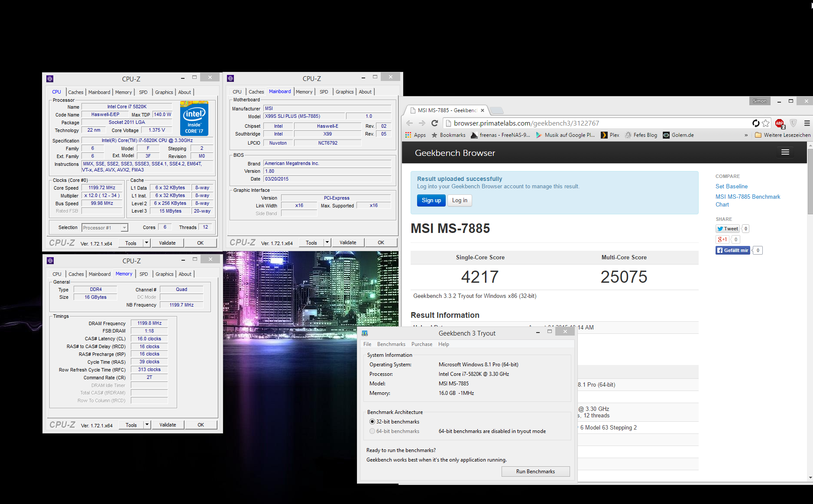The image size is (813, 504).
Task: Expand Tools dropdown arrow in Mainboard window
Action: 327,242
